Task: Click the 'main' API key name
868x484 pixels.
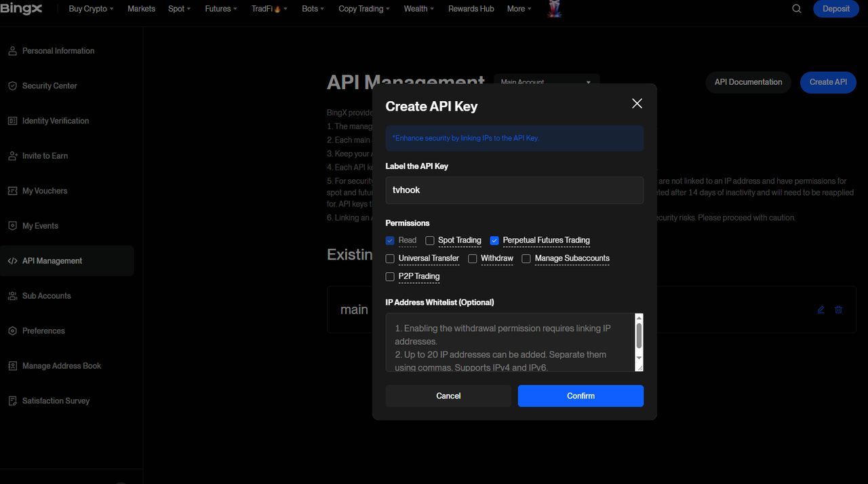Action: click(354, 310)
